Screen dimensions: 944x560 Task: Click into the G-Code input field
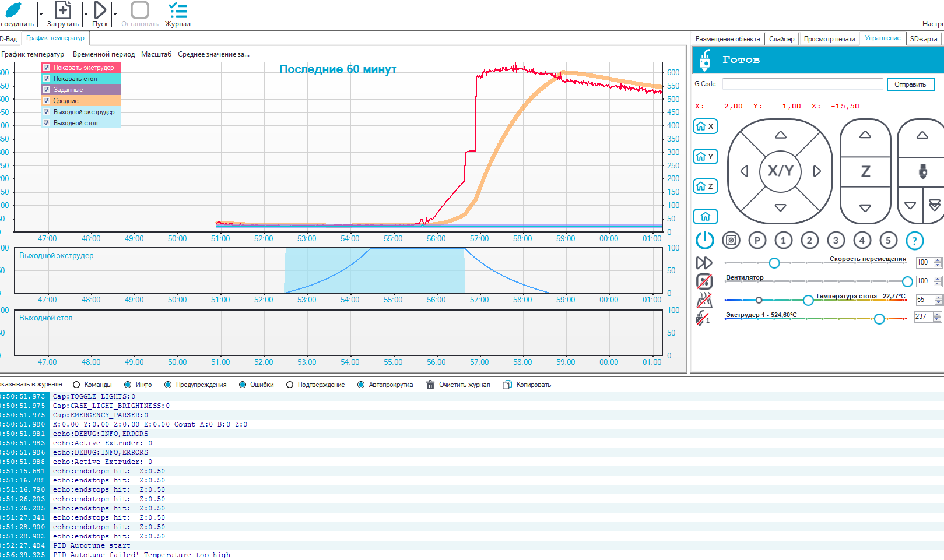coord(802,84)
